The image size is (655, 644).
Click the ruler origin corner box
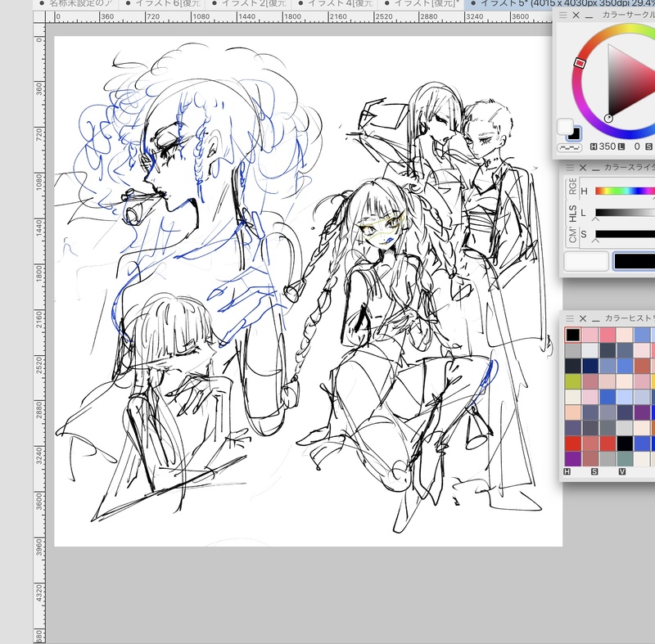[39, 17]
